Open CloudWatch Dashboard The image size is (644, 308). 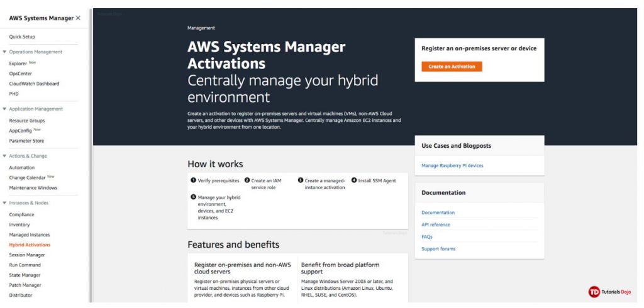click(34, 84)
